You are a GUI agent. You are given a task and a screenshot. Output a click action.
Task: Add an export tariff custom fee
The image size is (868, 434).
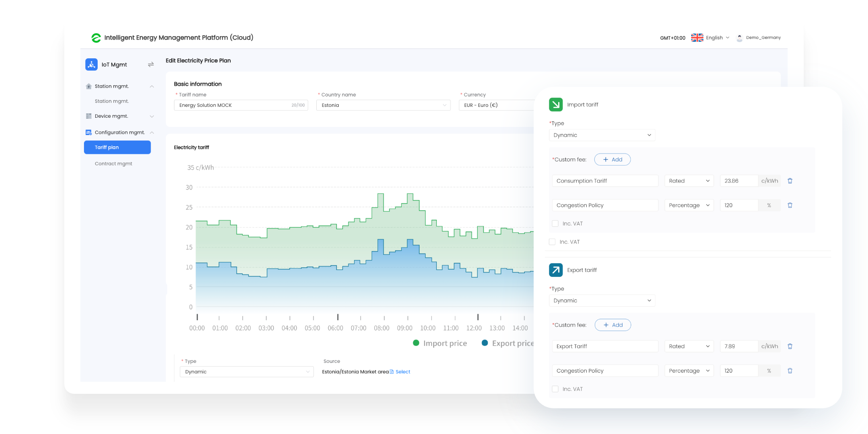click(613, 325)
